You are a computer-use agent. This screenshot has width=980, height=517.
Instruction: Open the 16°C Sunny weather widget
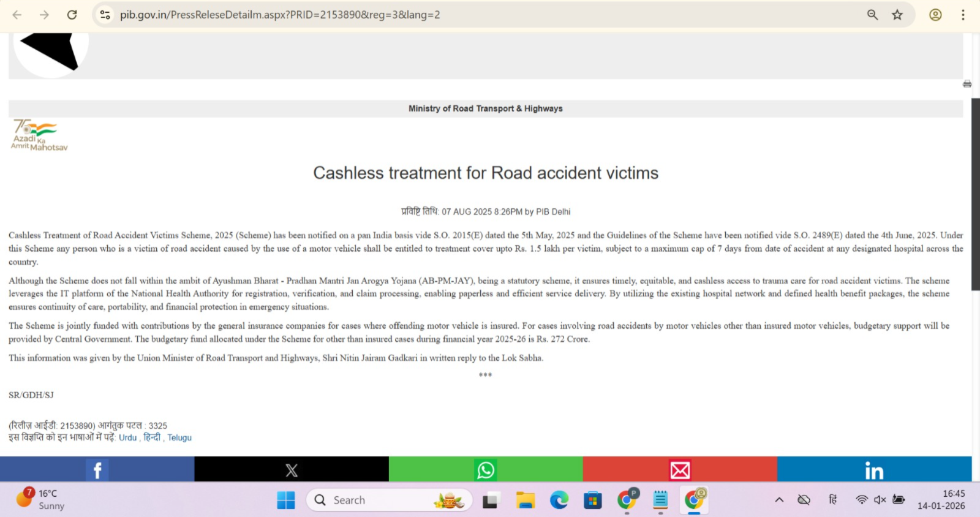click(x=40, y=500)
